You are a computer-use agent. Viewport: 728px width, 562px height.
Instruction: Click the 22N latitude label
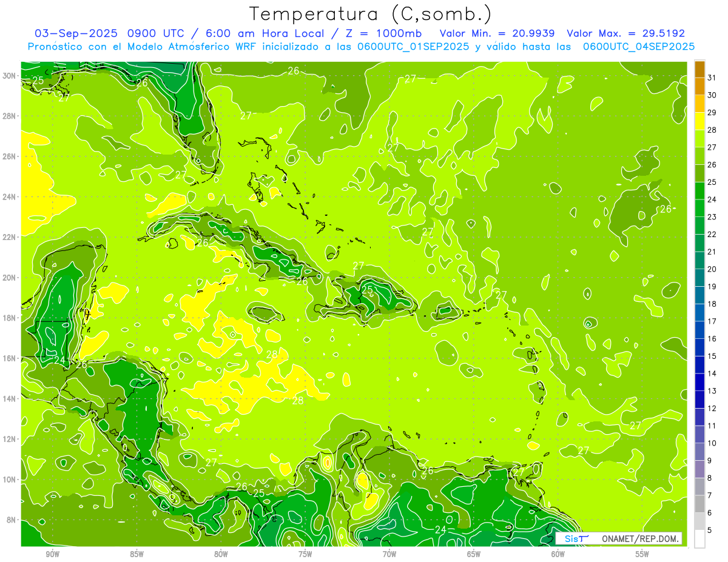tap(10, 237)
